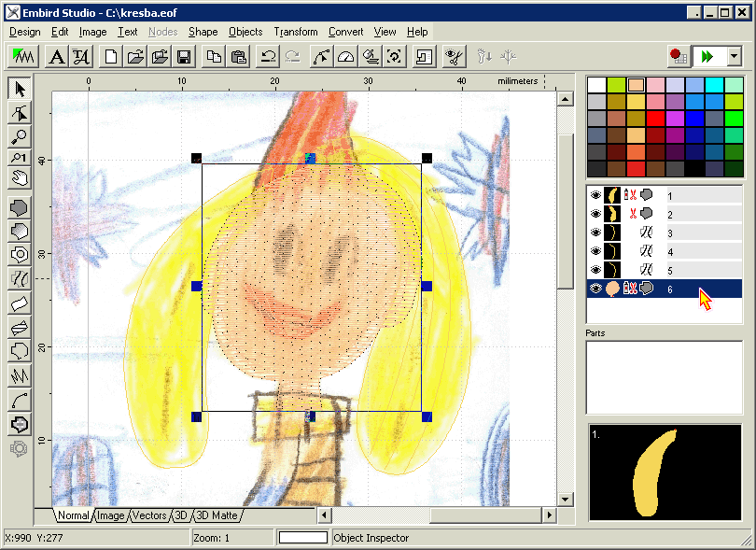Toggle visibility eye of object 2
Image resolution: width=756 pixels, height=550 pixels.
[595, 214]
